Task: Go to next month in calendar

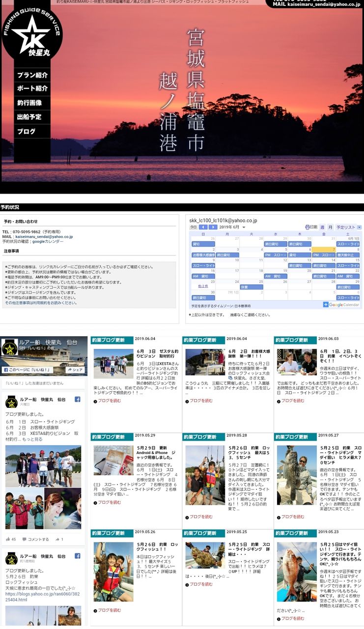Action: coord(213,227)
